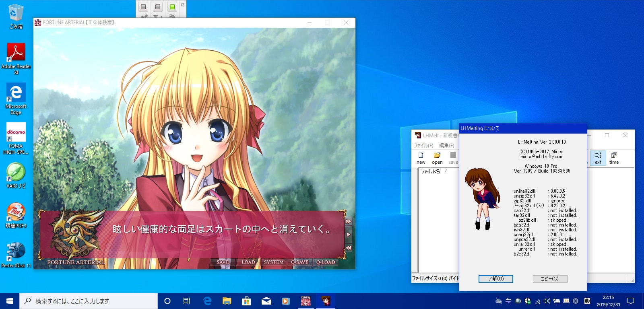Click Q-LOAD in the game window
644x309 pixels.
[326, 262]
